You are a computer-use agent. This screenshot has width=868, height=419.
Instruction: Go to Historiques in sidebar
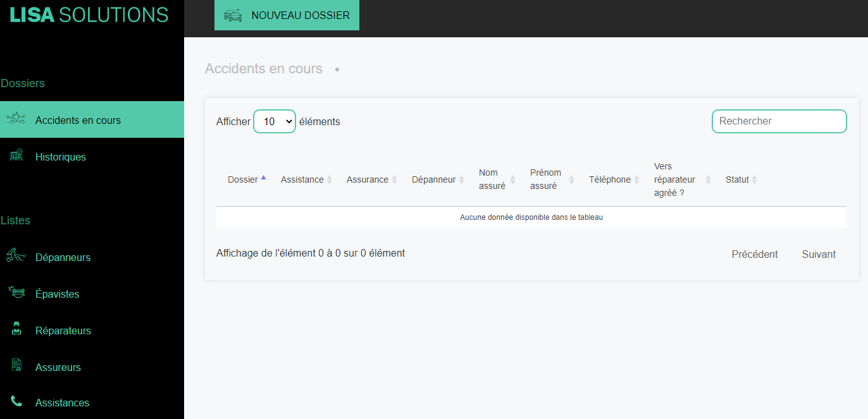click(92, 156)
